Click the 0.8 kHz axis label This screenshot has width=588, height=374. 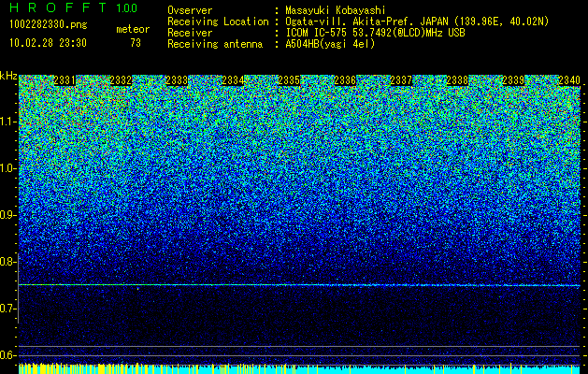pos(7,262)
